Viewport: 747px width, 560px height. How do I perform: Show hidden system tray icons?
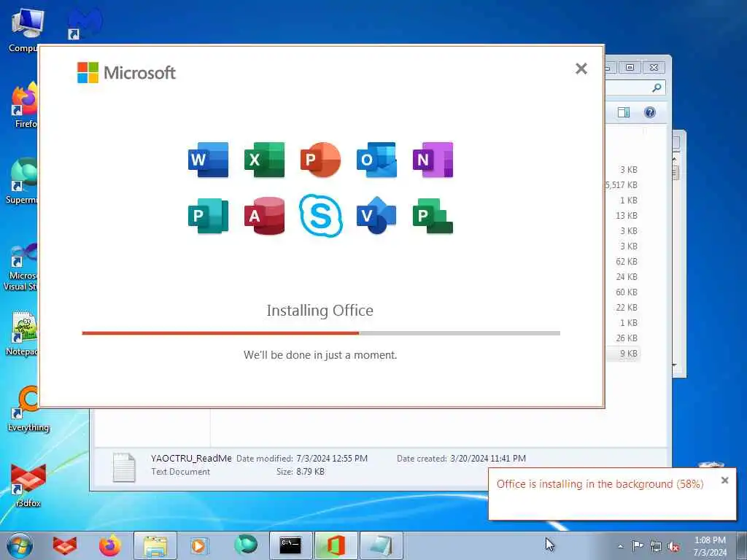620,546
